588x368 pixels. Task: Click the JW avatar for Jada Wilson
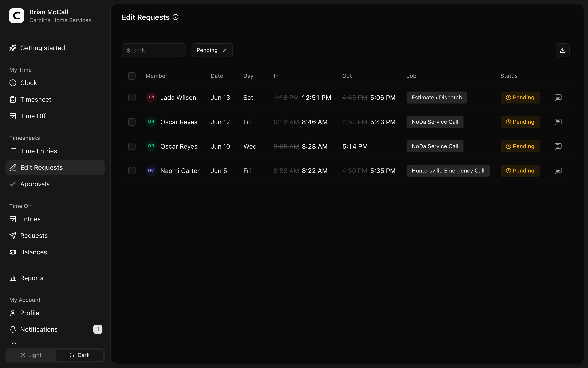(151, 97)
